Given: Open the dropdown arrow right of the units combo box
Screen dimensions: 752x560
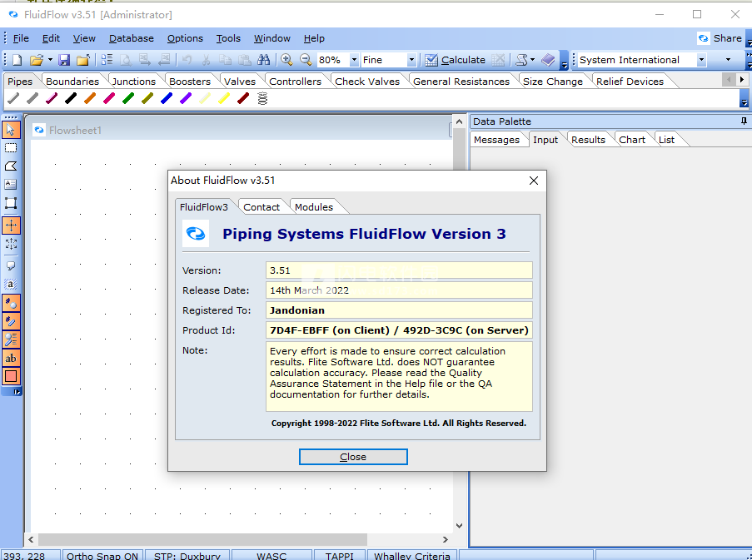Looking at the screenshot, I should (x=728, y=60).
